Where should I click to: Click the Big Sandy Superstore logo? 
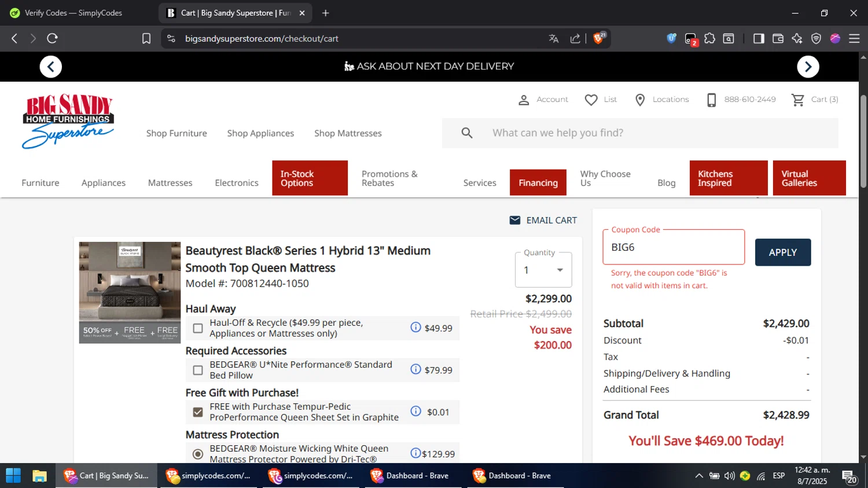click(68, 121)
